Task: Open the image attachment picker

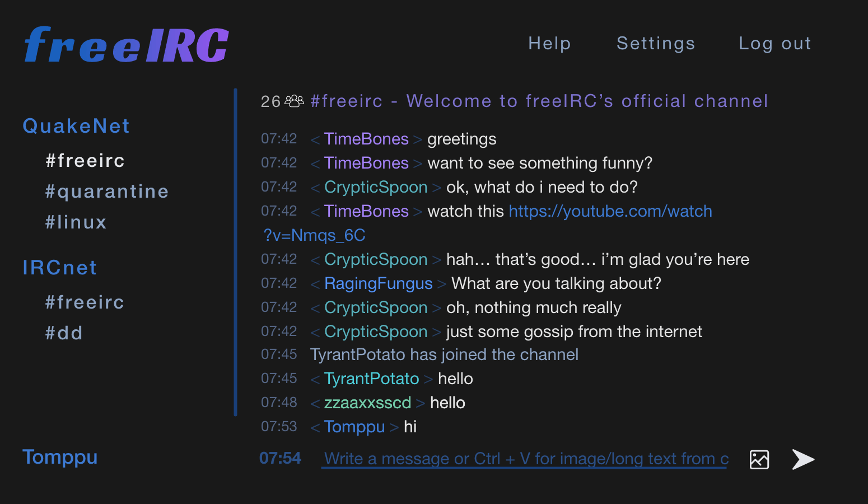Action: (758, 459)
